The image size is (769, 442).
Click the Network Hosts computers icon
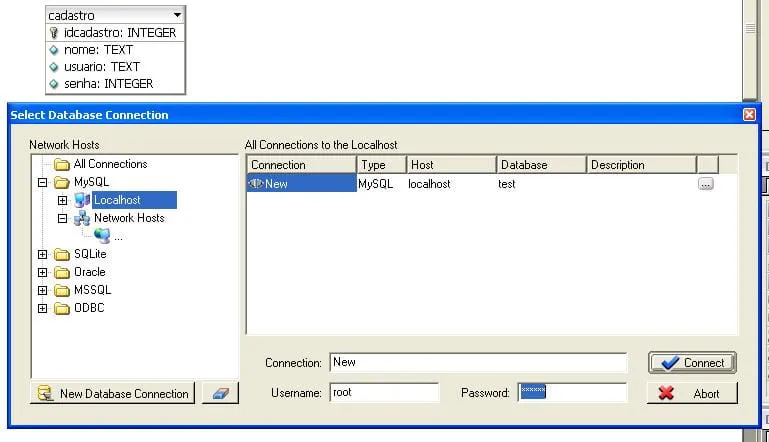click(82, 218)
